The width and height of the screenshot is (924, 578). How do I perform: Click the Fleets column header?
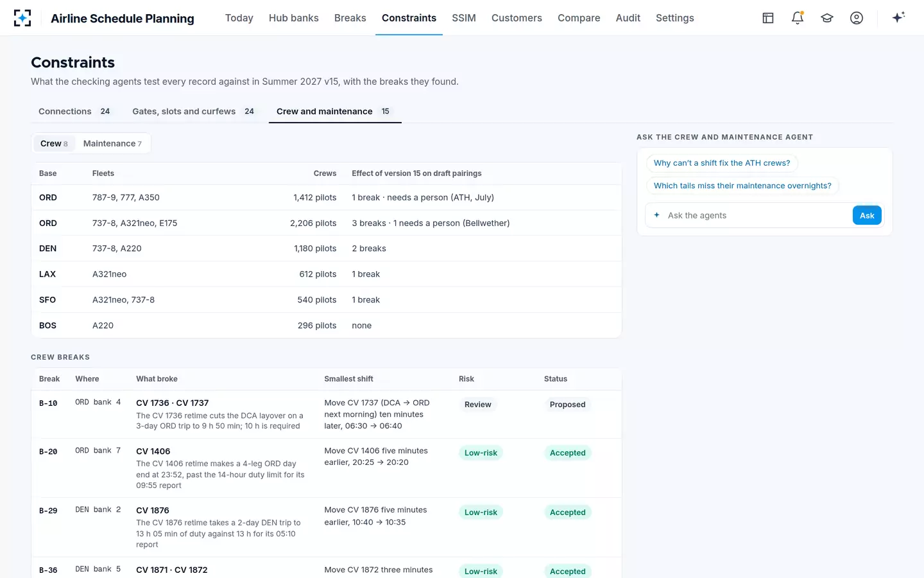pyautogui.click(x=103, y=173)
